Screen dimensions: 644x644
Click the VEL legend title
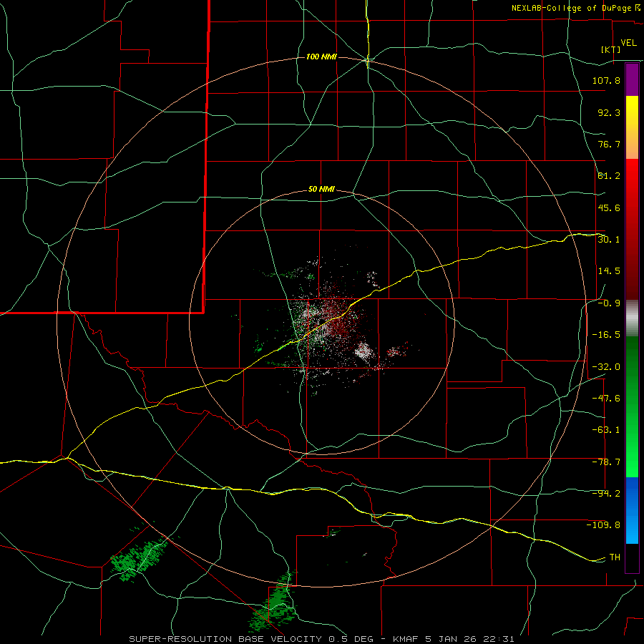tap(628, 43)
